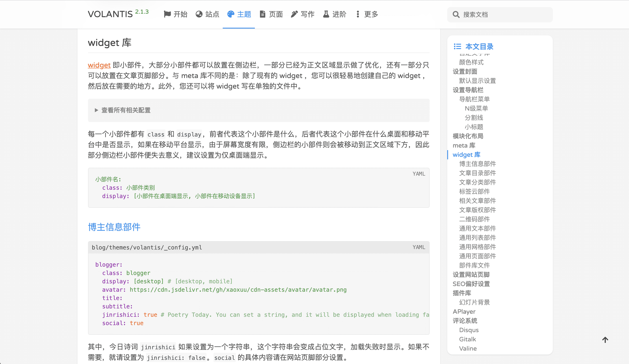The width and height of the screenshot is (629, 364).
Task: Click the palette icon beside 主题
Action: point(231,14)
